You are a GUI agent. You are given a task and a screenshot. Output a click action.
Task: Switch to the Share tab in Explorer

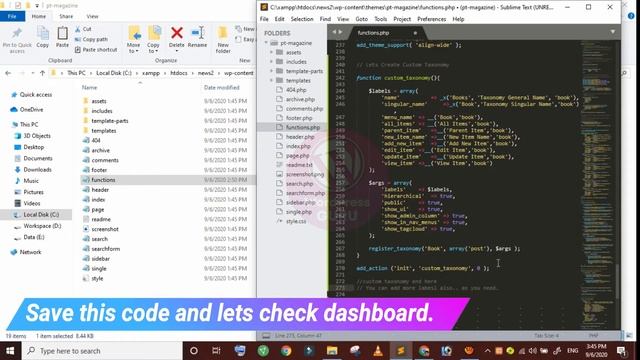point(66,16)
